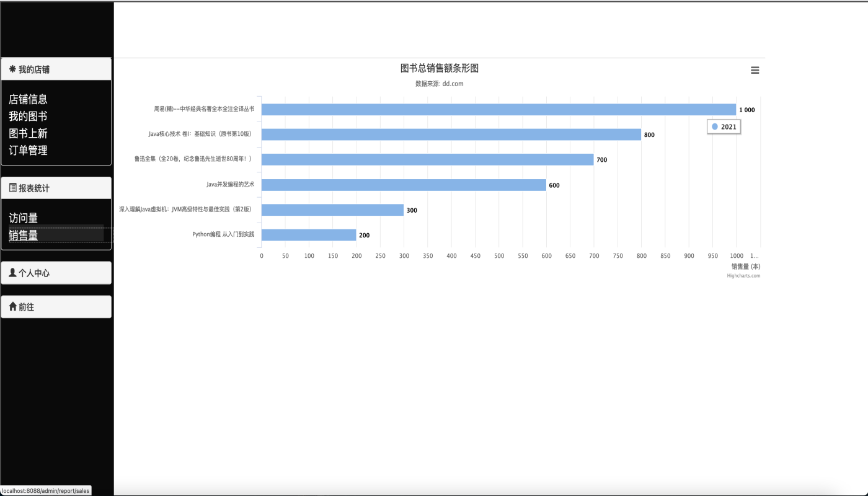The width and height of the screenshot is (868, 496).
Task: Click the home icon beside 前往
Action: click(13, 307)
